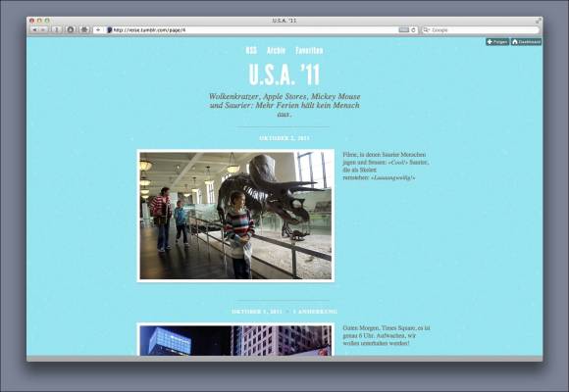Open the Tumblr Dashboard button
The image size is (569, 392).
coord(526,42)
